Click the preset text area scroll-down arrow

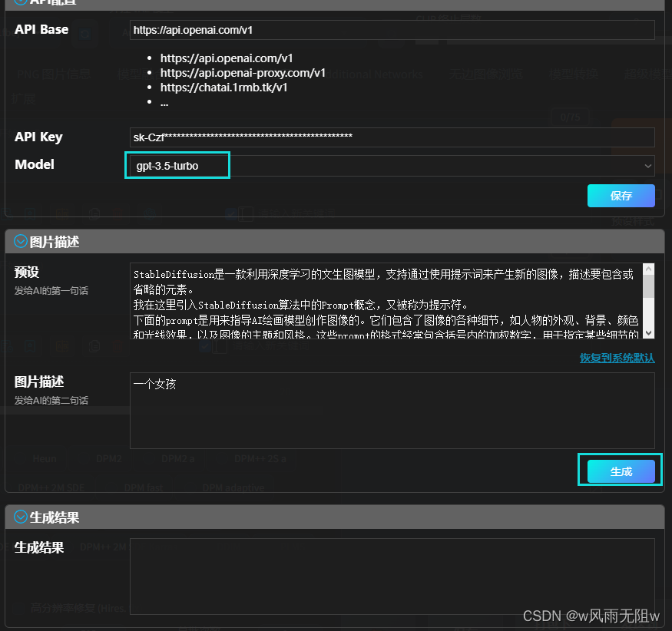coord(648,333)
